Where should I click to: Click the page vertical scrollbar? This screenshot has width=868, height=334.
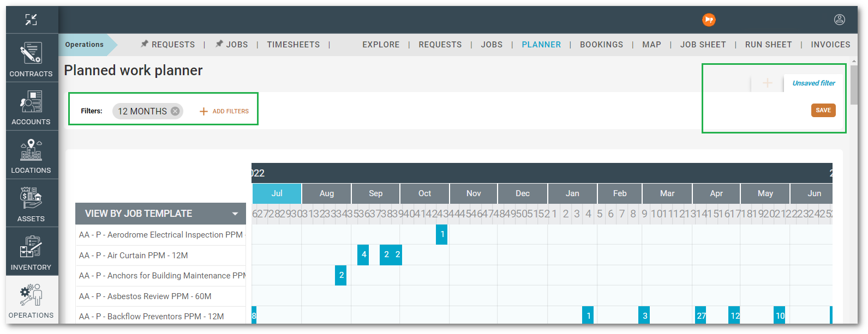click(854, 84)
